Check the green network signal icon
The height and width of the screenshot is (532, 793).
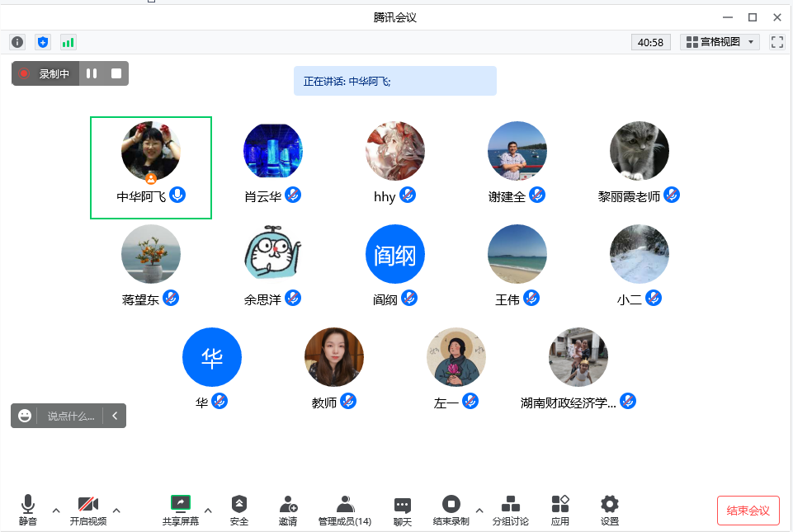68,42
